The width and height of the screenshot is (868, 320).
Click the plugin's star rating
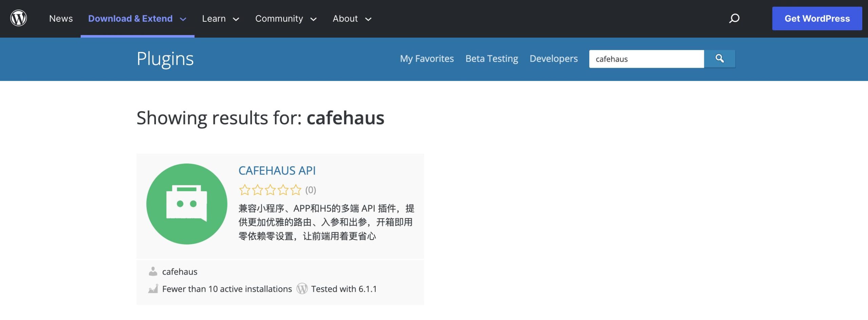point(270,190)
